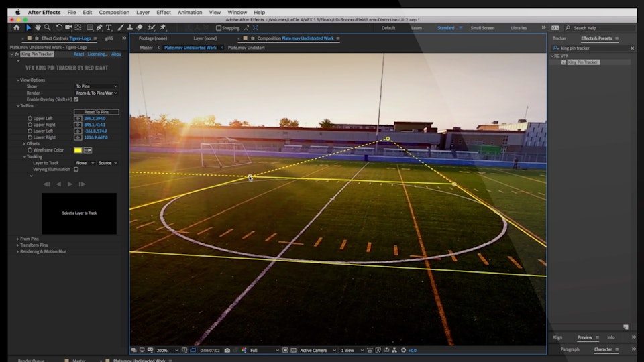Click the Home icon in toolbar

pos(17,27)
